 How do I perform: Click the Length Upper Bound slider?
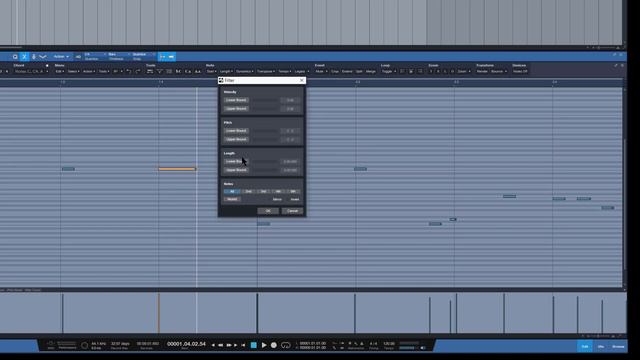click(x=264, y=170)
